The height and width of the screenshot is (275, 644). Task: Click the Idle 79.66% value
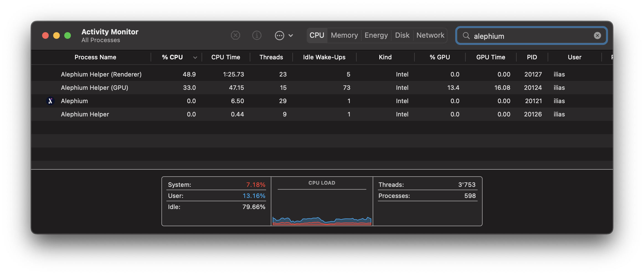click(254, 207)
